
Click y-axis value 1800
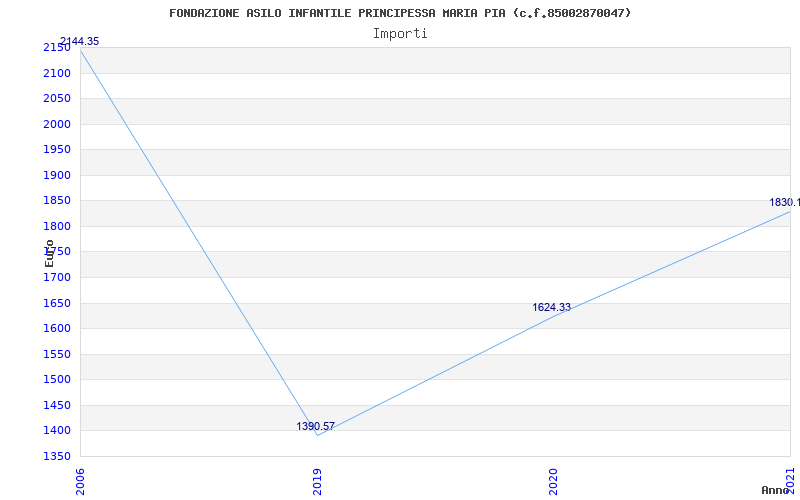tap(57, 227)
